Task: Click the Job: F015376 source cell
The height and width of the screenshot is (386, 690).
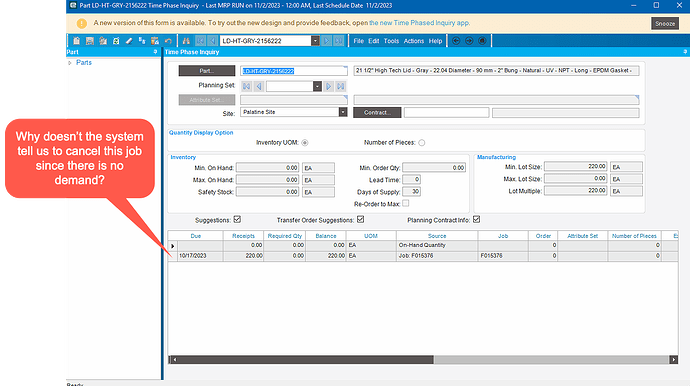Action: (437, 256)
